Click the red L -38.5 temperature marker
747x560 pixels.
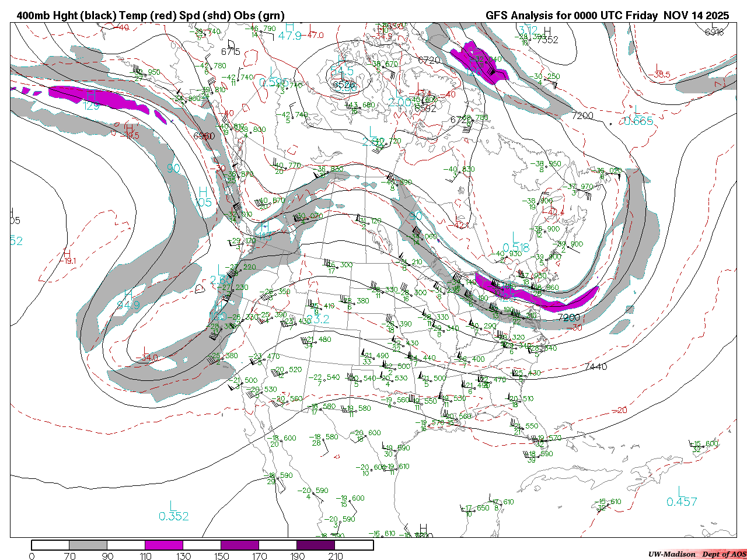pyautogui.click(x=661, y=71)
